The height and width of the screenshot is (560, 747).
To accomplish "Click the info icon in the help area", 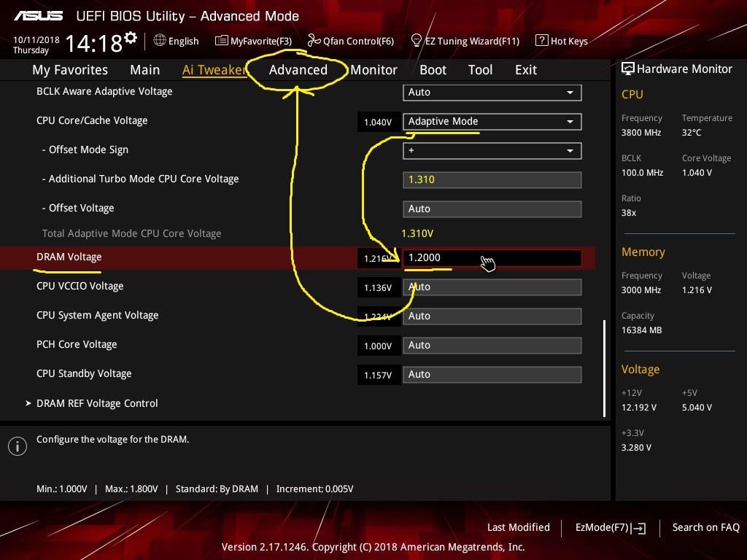I will tap(18, 446).
